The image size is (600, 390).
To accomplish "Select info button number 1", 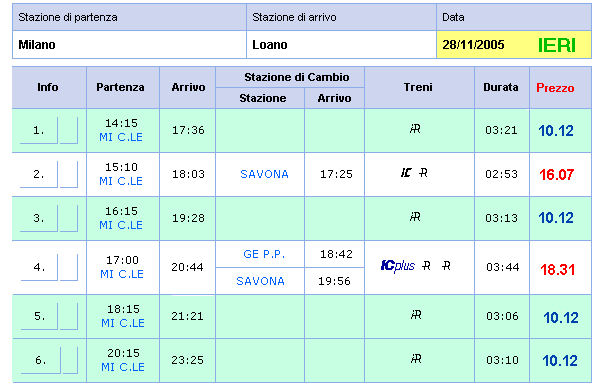I will click(x=39, y=131).
